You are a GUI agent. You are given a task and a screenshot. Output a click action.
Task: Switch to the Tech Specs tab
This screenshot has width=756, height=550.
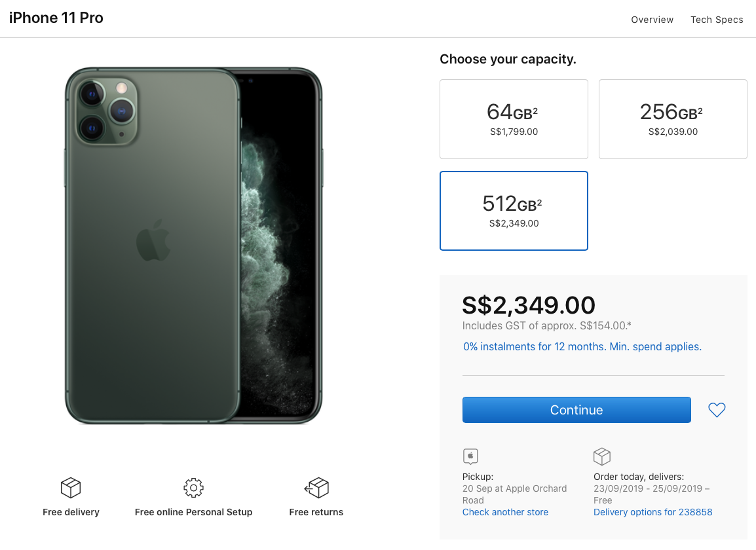[x=717, y=20]
